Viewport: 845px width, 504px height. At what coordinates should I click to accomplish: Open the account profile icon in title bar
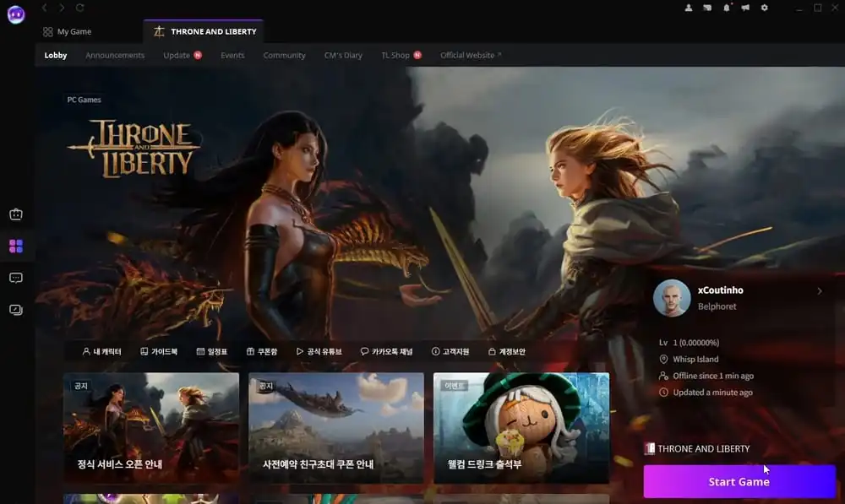point(688,8)
